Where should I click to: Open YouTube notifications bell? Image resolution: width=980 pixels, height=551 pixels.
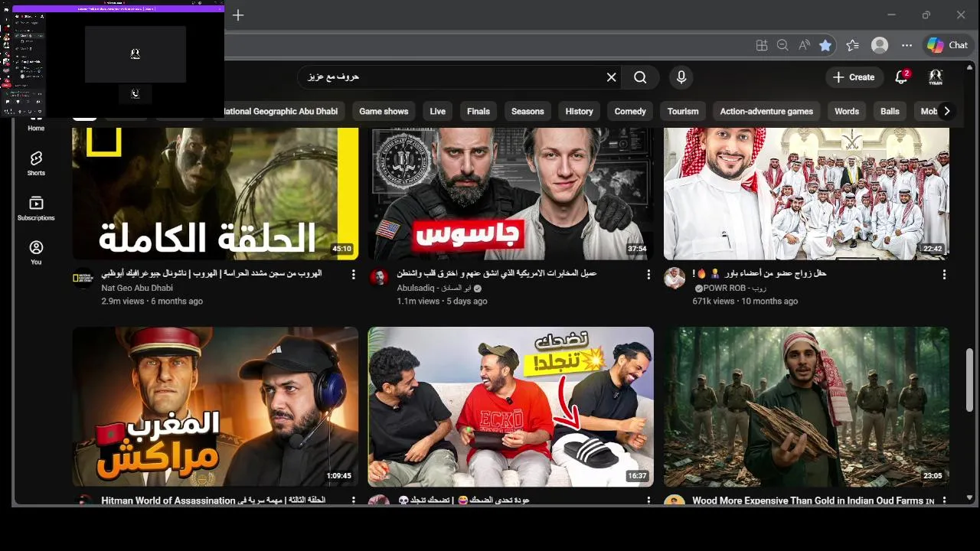tap(901, 77)
